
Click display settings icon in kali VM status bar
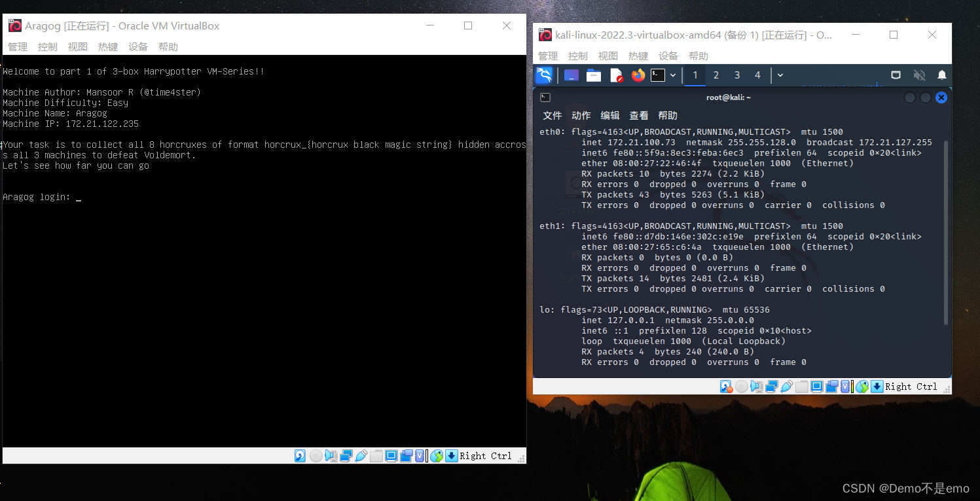point(817,387)
